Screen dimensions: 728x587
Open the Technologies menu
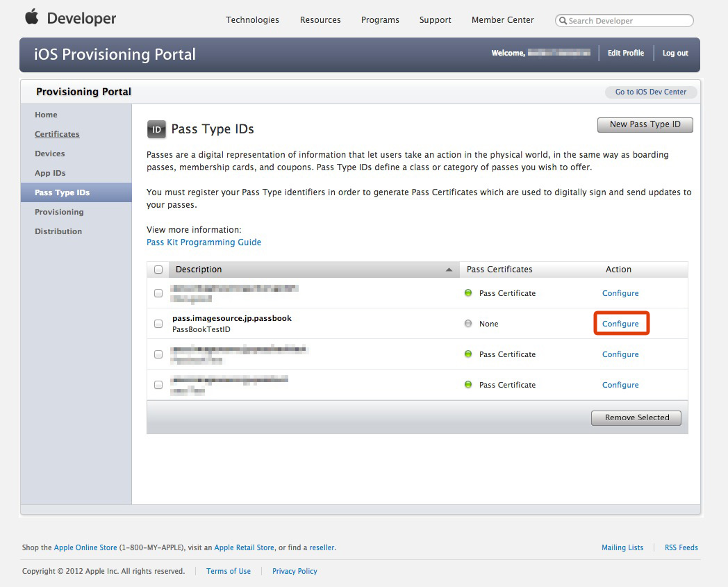coord(252,20)
